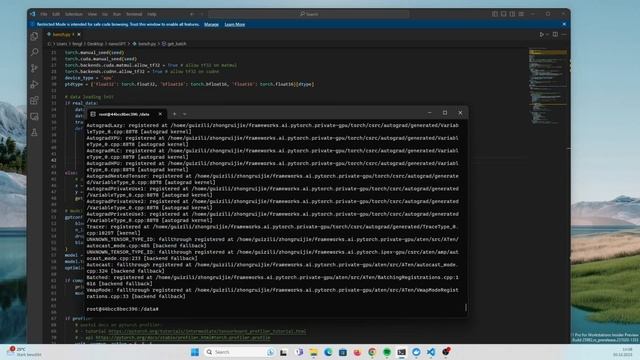Open Microsoft Teams from the taskbar
Viewport: 640px width, 360px height.
click(x=299, y=352)
